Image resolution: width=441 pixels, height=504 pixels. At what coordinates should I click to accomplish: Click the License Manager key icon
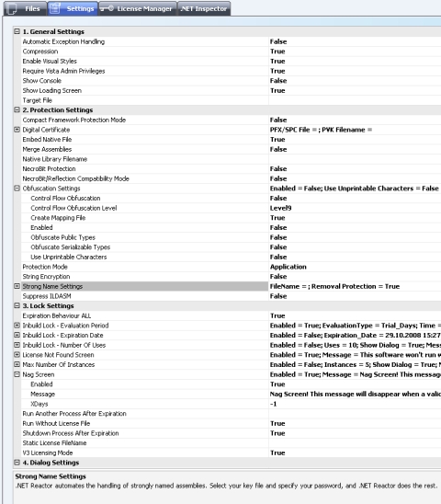tap(107, 8)
